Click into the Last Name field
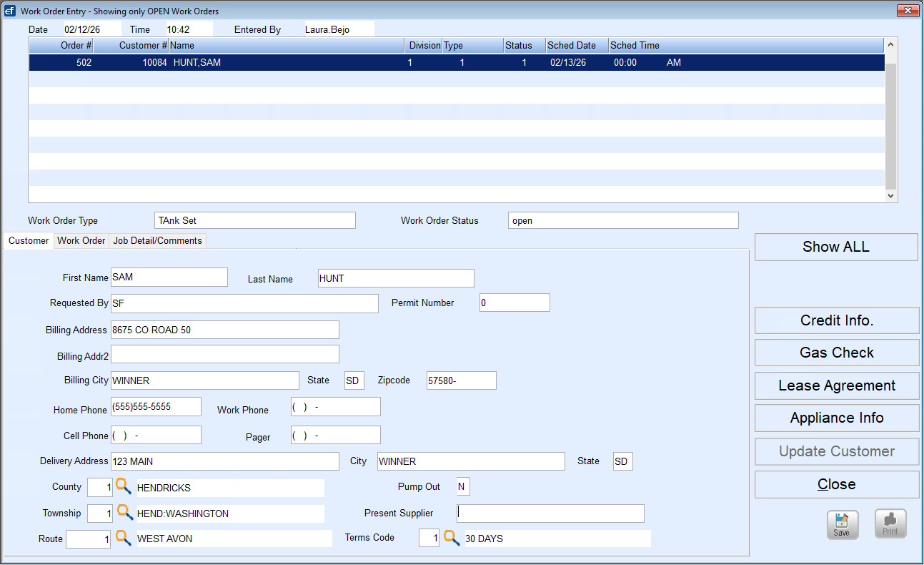 click(396, 278)
